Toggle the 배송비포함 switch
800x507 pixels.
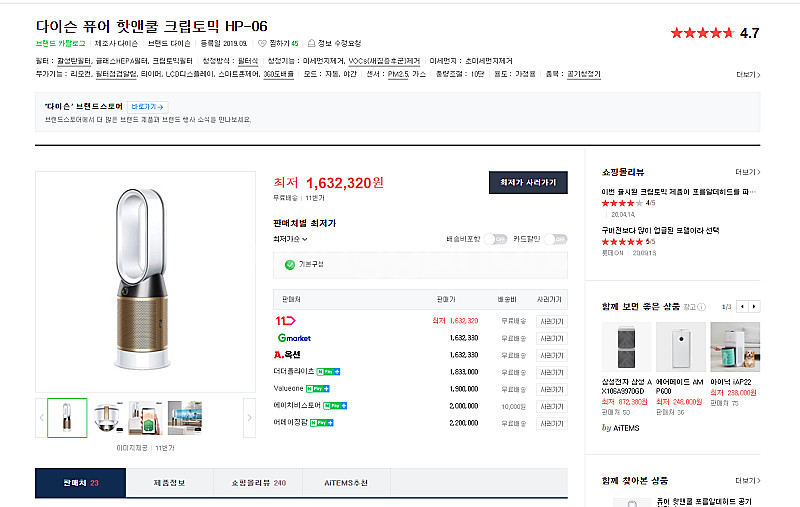point(495,239)
